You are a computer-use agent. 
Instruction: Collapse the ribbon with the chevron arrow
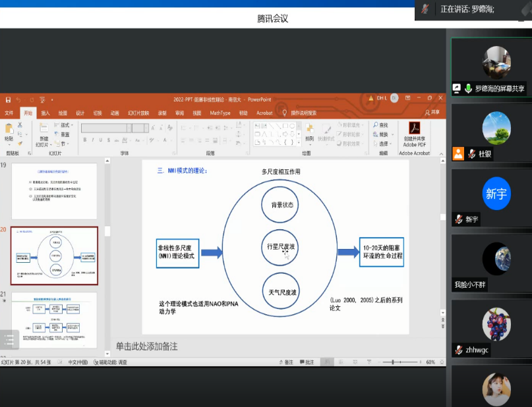(442, 153)
